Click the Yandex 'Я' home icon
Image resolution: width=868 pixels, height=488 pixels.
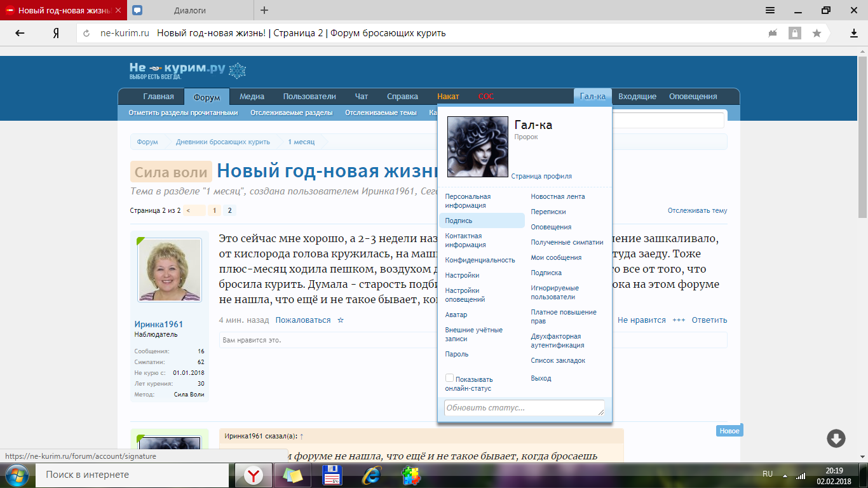56,33
